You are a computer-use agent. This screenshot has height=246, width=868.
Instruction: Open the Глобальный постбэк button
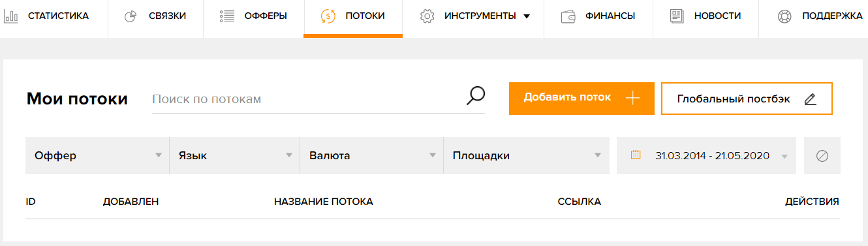[x=747, y=99]
